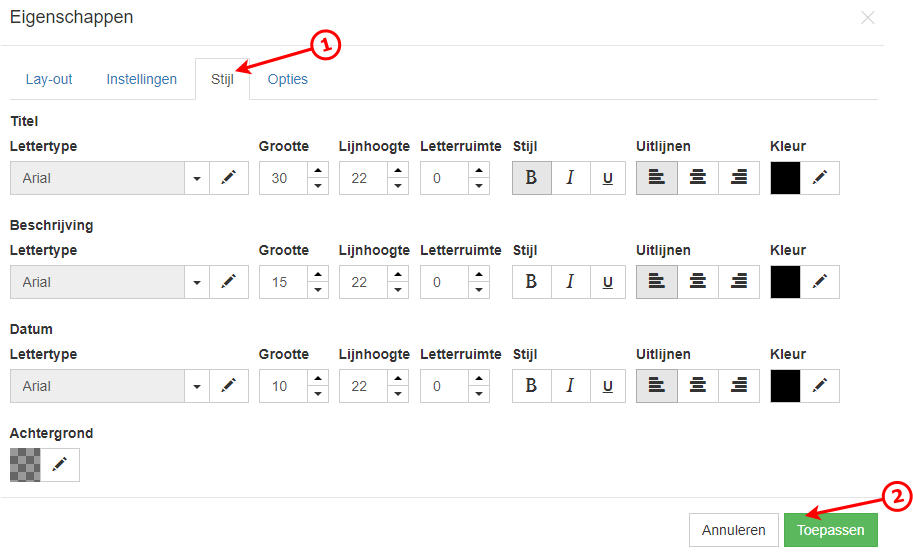Right-align the Beschrijving text
This screenshot has width=913, height=554.
[x=739, y=282]
